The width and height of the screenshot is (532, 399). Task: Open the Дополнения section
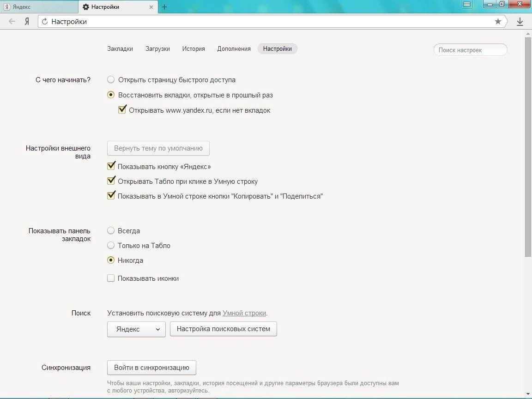click(x=234, y=49)
